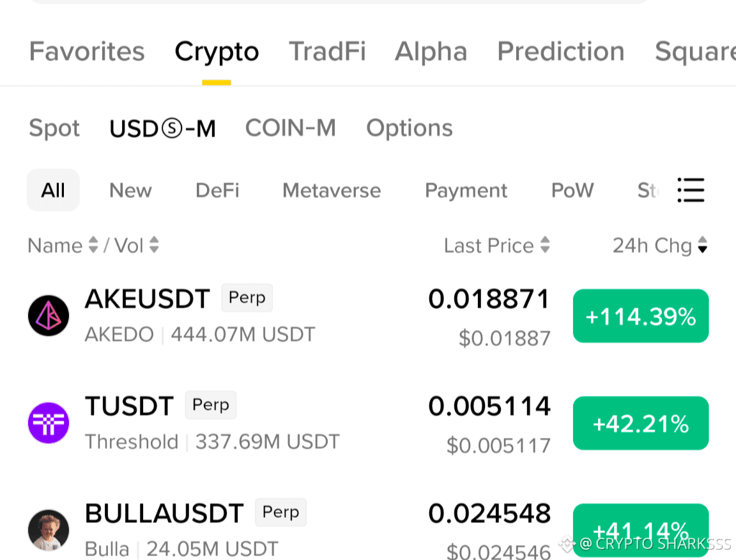Select the DeFi category filter
The height and width of the screenshot is (560, 736).
pos(217,190)
